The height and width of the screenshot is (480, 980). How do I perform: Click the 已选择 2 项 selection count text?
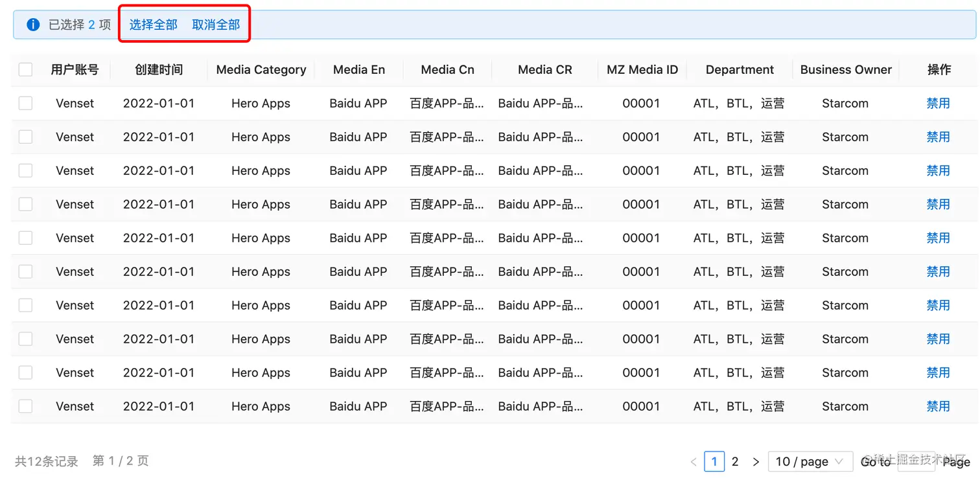pos(80,25)
